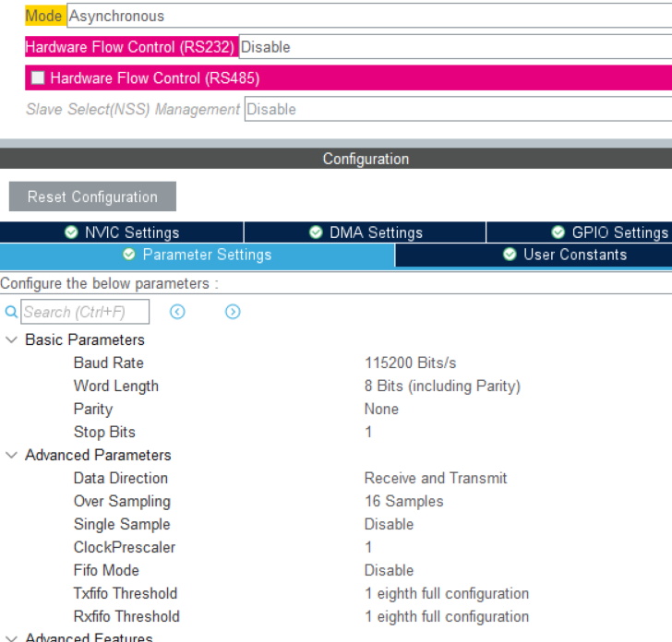Select the Over Sampling parameter
This screenshot has width=672, height=642.
pyautogui.click(x=122, y=502)
